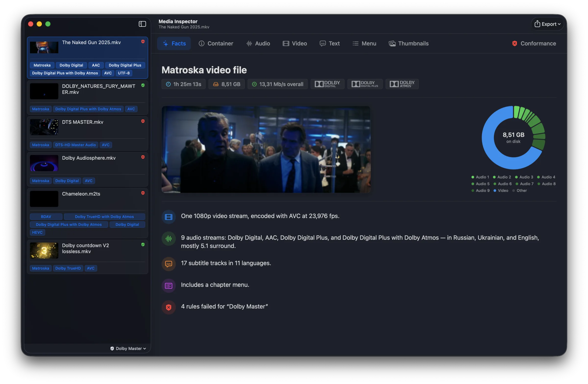Select The Naked Gun 2025.mkv file
Image resolution: width=588 pixels, height=384 pixels.
(x=87, y=58)
